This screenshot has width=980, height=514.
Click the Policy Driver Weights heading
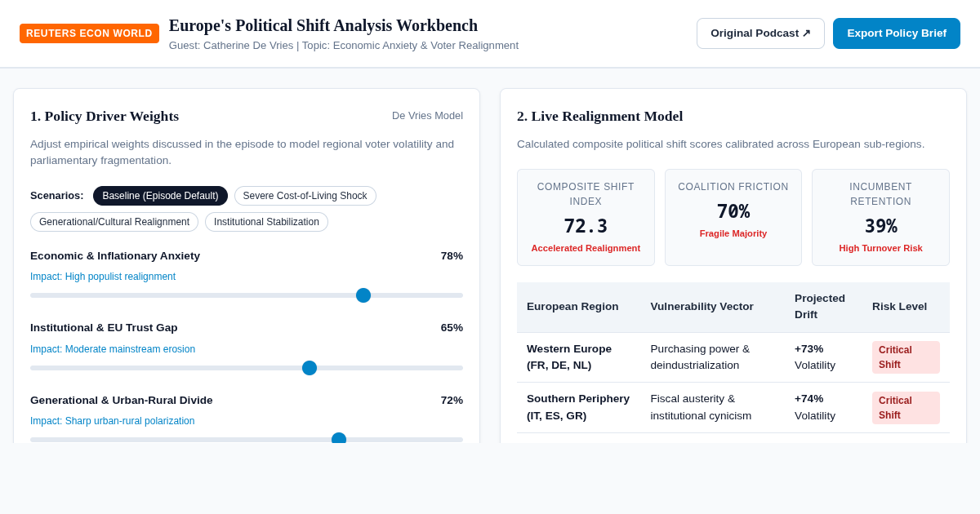click(x=105, y=116)
